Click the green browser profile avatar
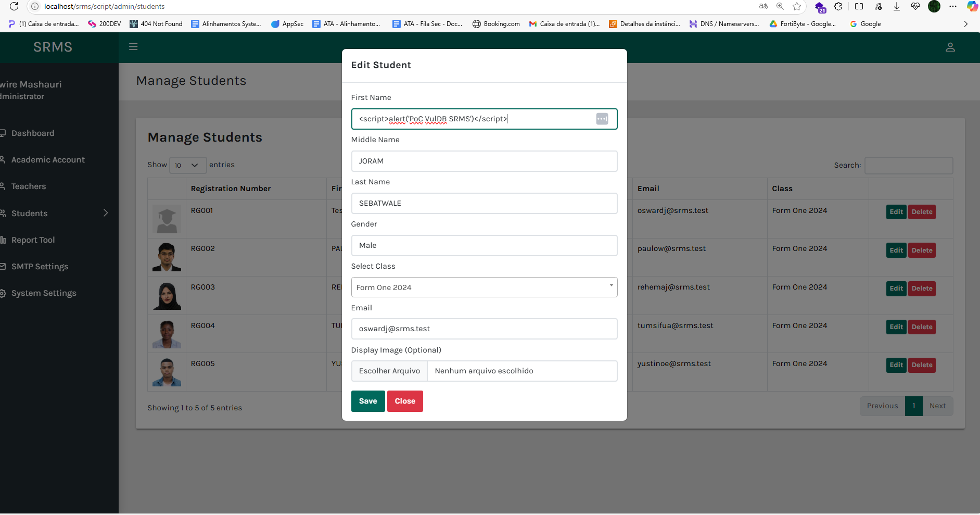Screen dimensions: 980x515 pos(934,6)
